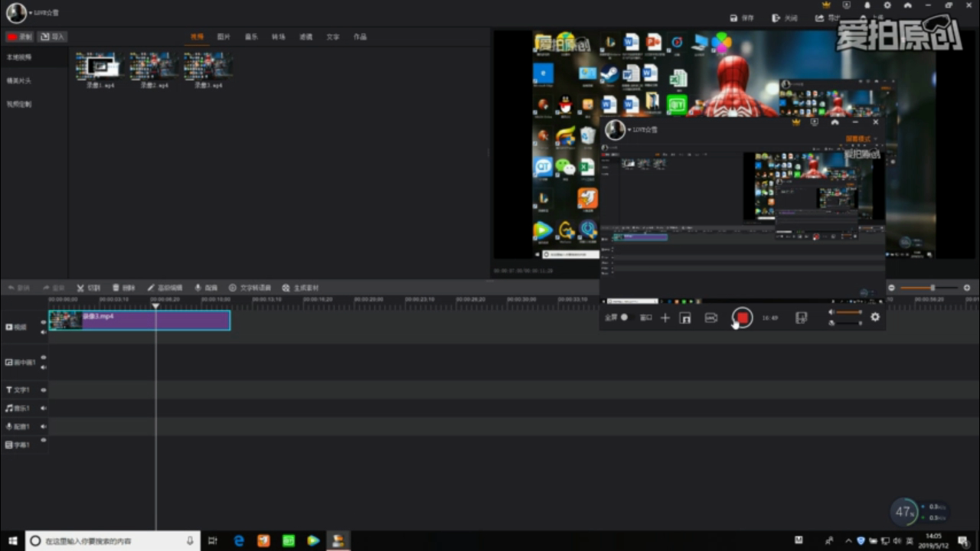Mute the 音乐1 music track

click(44, 408)
